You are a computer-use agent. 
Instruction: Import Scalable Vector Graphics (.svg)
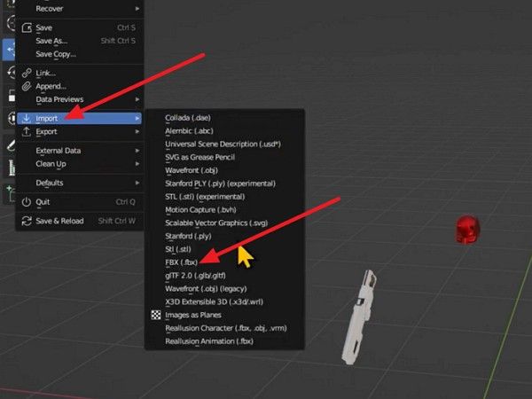pyautogui.click(x=224, y=223)
